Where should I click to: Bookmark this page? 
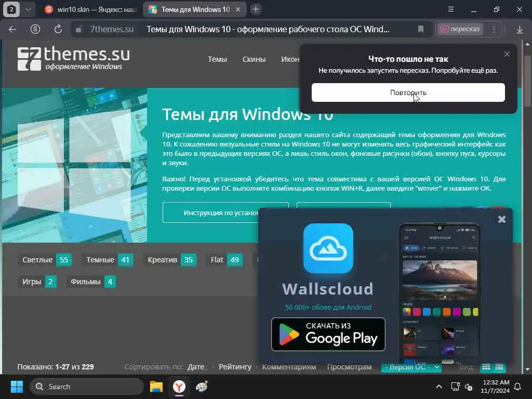(421, 30)
